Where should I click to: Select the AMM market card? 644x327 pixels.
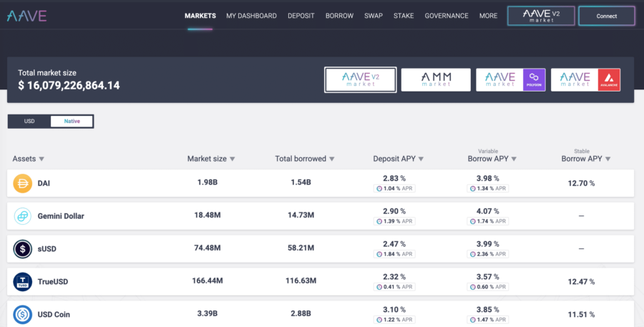coord(436,79)
